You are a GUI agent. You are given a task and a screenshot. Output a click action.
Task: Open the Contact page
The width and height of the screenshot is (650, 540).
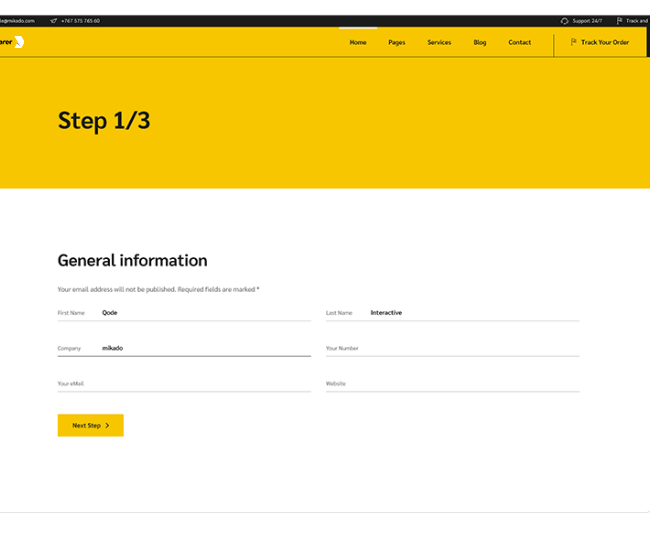pyautogui.click(x=520, y=42)
